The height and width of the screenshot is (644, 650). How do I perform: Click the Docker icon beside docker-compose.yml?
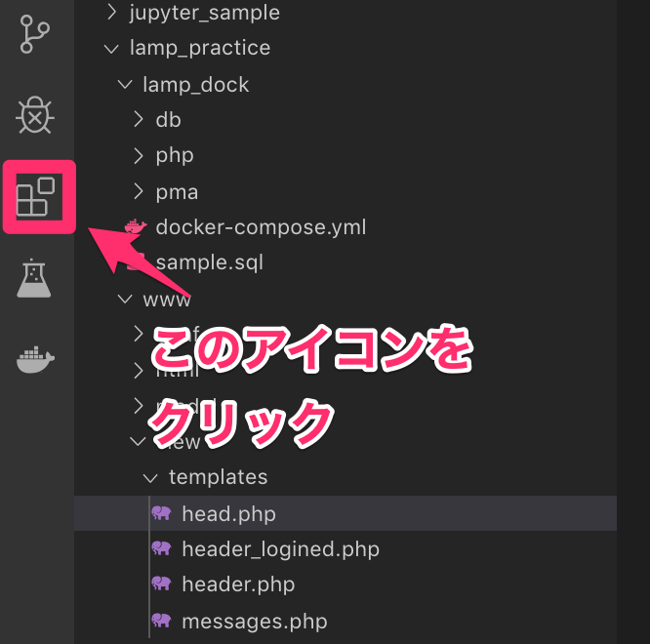[136, 226]
